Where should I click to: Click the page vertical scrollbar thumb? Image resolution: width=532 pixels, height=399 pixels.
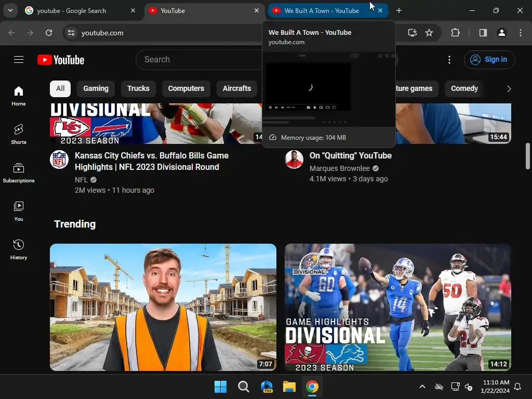pos(528,156)
